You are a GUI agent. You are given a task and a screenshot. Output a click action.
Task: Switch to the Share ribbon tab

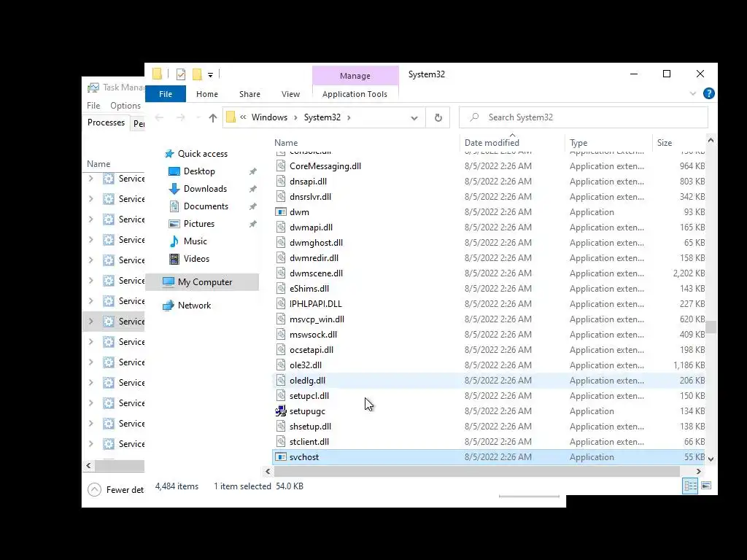click(x=249, y=94)
